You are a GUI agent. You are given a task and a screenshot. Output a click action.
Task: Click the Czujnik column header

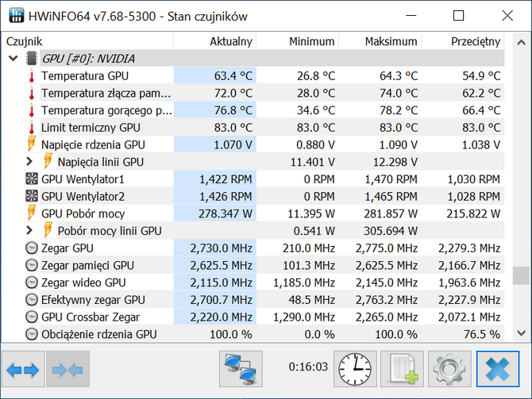coord(87,41)
